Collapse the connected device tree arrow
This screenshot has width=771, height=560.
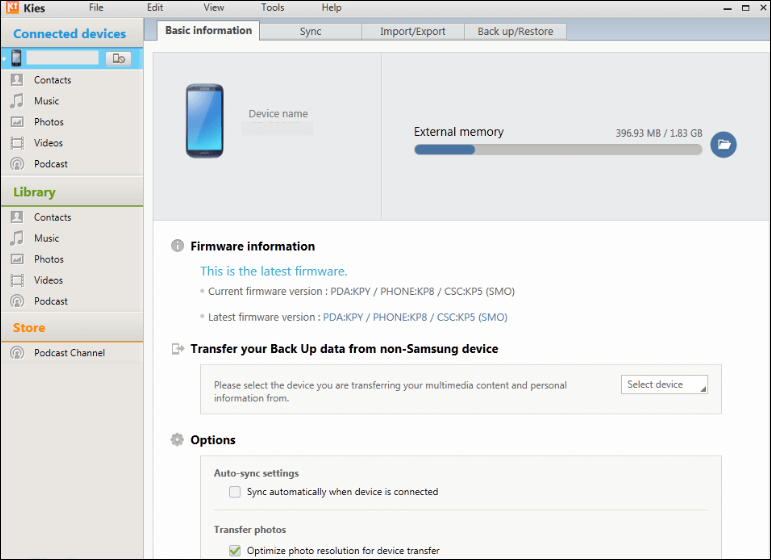(4, 59)
